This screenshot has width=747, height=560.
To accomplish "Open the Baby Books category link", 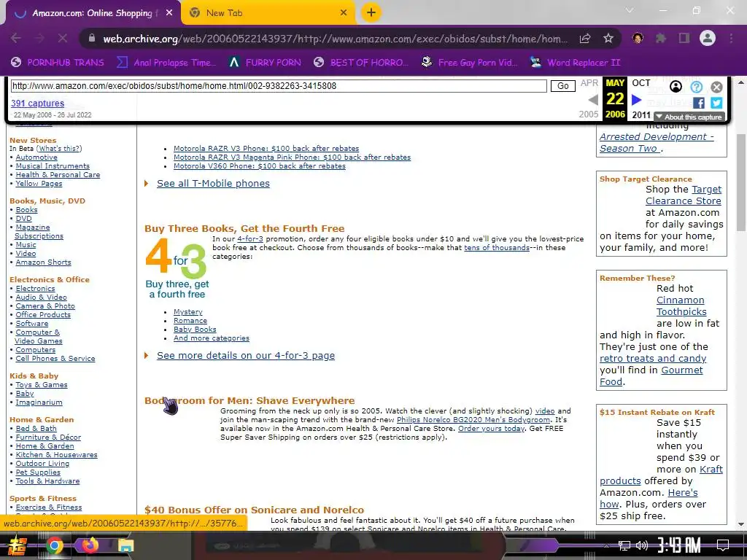I will coord(195,330).
